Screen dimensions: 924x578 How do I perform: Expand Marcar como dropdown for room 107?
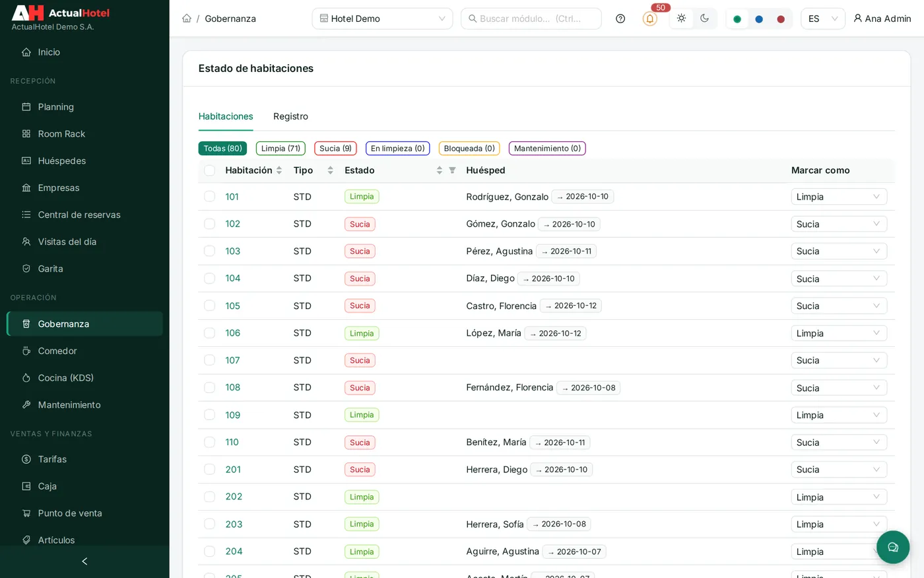[839, 360]
